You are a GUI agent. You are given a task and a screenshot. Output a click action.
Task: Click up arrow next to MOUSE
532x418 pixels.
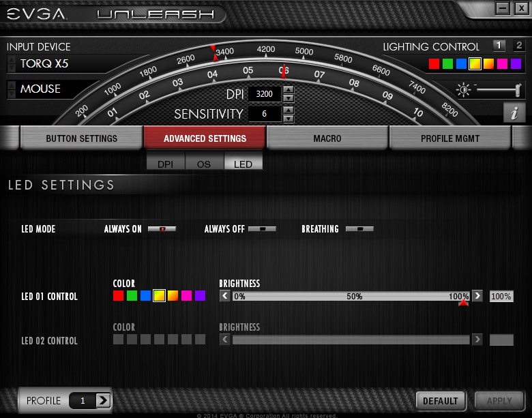pyautogui.click(x=11, y=85)
